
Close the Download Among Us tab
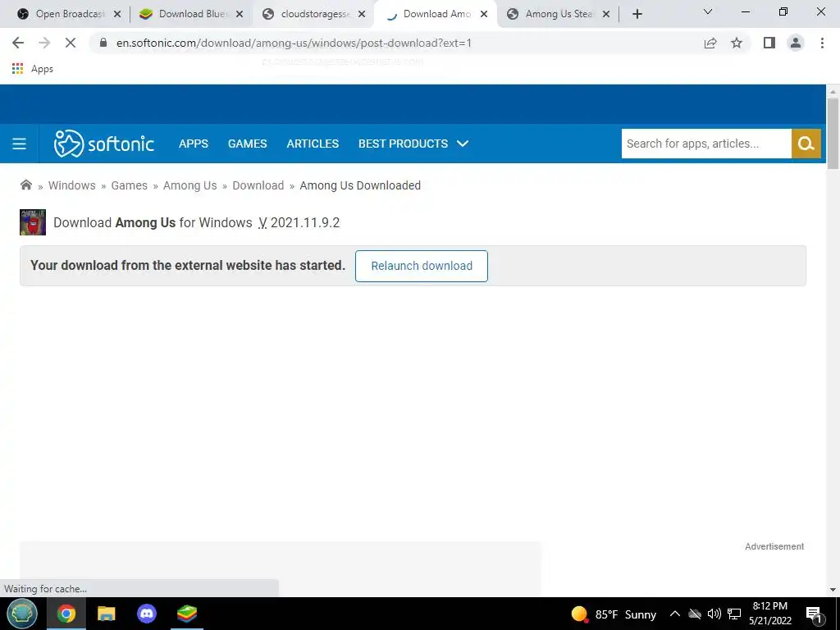(484, 15)
